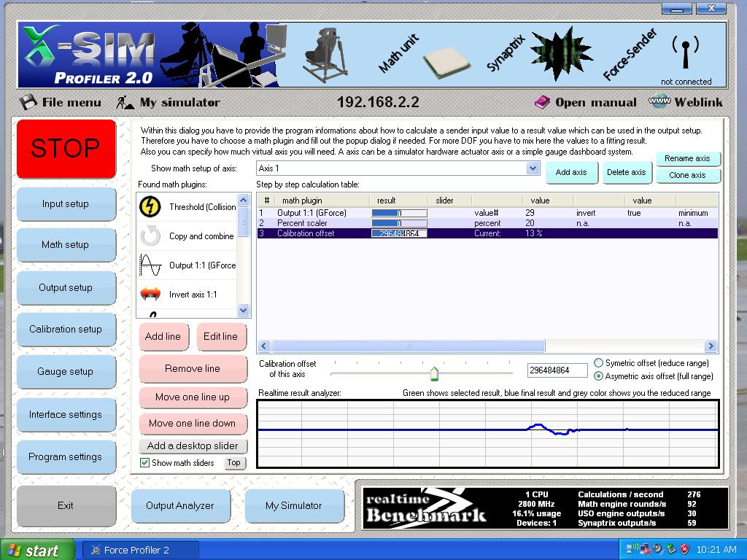Click the bottom My Simulator button
This screenshot has height=560, width=747.
(294, 506)
